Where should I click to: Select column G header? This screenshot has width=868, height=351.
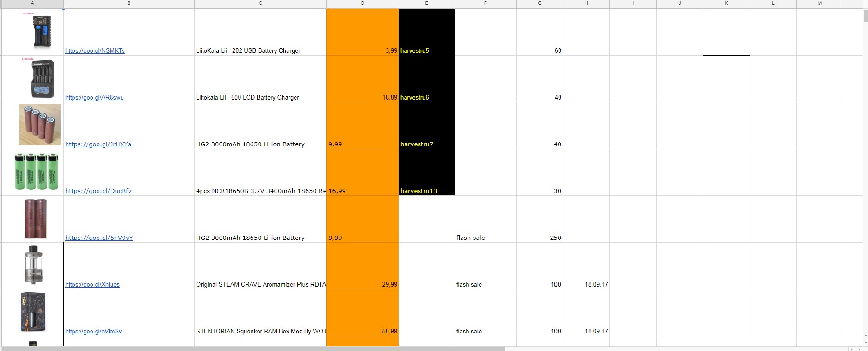coord(540,3)
